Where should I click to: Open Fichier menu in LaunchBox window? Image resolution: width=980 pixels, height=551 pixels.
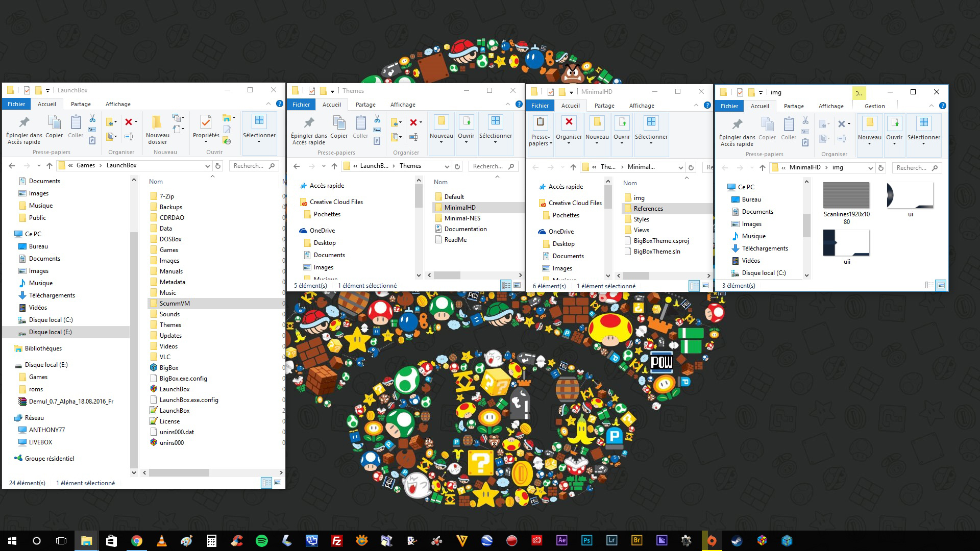coord(16,104)
